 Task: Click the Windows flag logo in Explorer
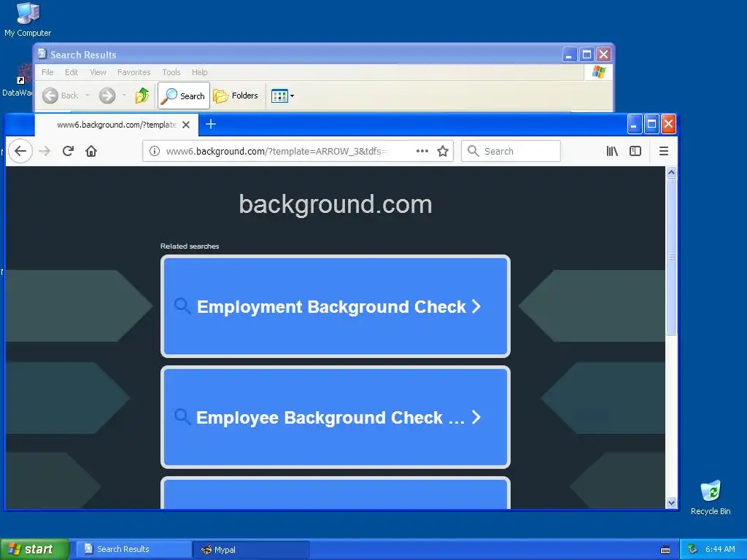pyautogui.click(x=598, y=72)
